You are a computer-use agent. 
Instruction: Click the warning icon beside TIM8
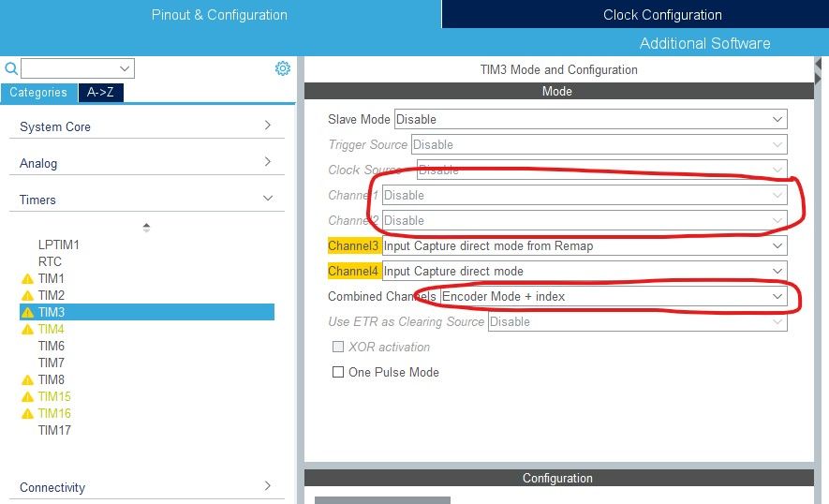tap(27, 380)
